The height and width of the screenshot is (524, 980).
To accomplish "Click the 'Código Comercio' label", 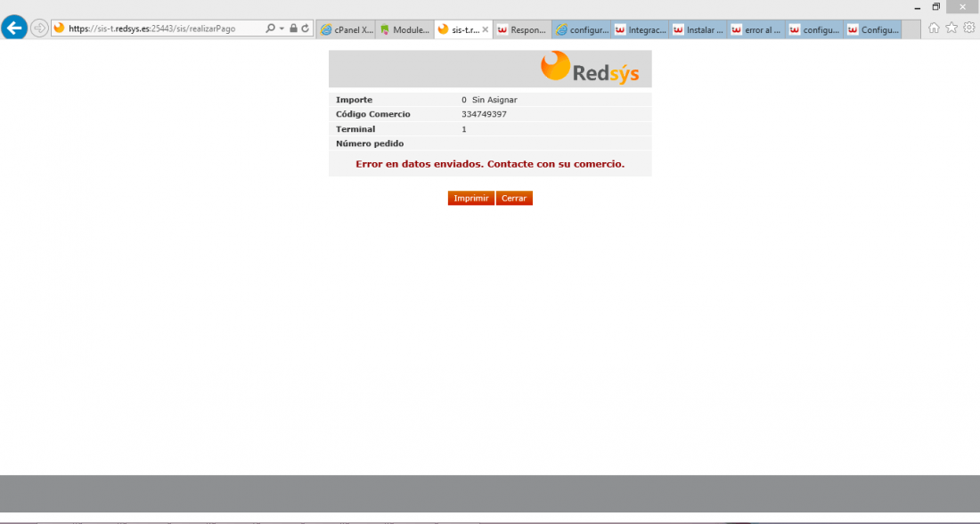I will click(x=373, y=114).
